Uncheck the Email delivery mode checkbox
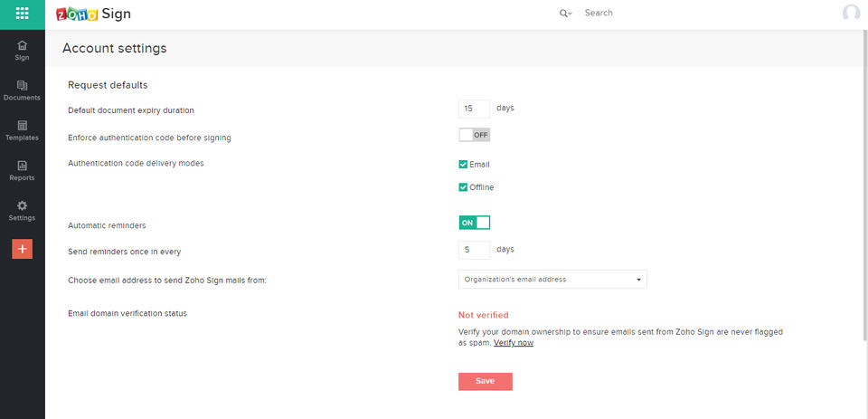Image resolution: width=868 pixels, height=419 pixels. (x=463, y=165)
